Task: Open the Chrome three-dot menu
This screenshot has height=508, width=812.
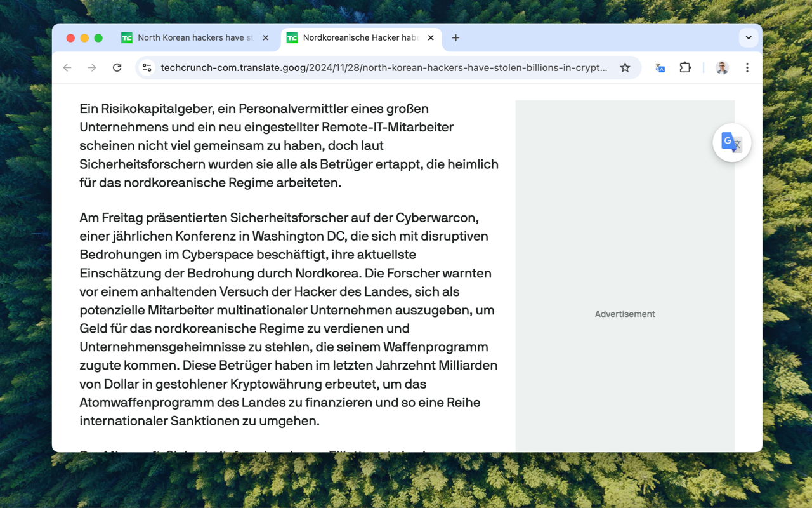Action: 747,68
